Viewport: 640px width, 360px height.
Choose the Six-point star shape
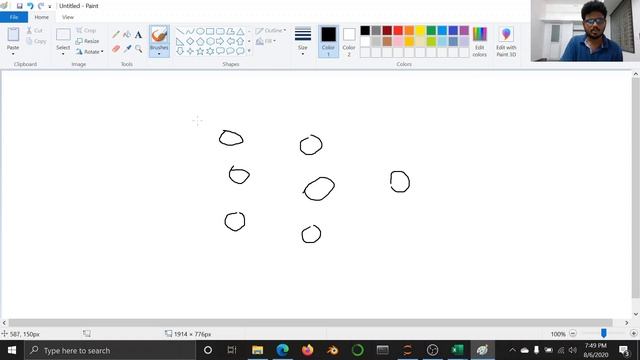210,51
